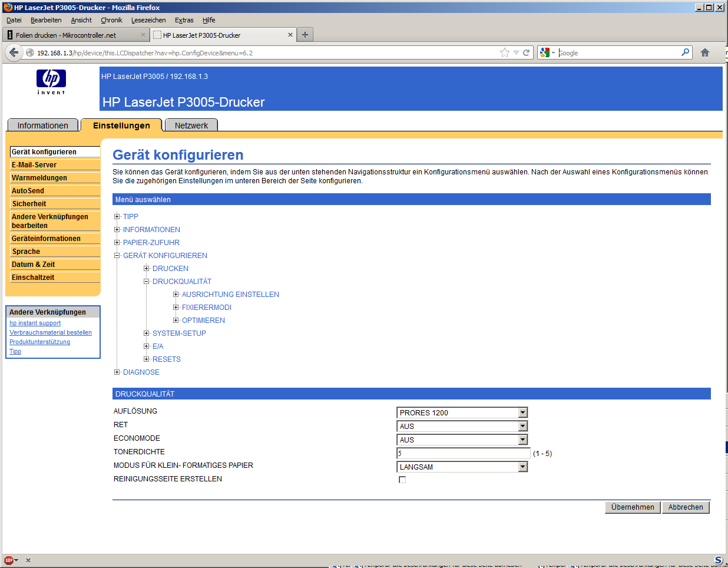The width and height of the screenshot is (728, 568).
Task: Open the hp instant support link
Action: [x=35, y=323]
